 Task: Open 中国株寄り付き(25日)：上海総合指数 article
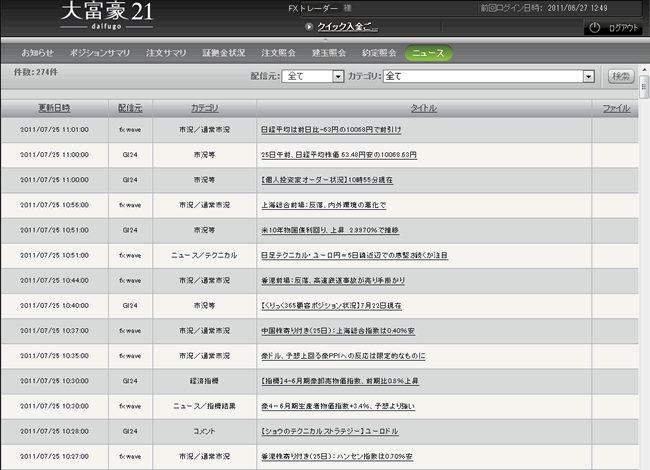[x=338, y=331]
